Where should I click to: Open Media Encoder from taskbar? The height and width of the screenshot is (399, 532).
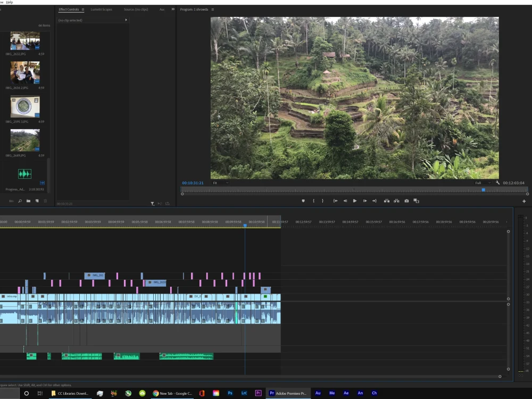point(332,393)
